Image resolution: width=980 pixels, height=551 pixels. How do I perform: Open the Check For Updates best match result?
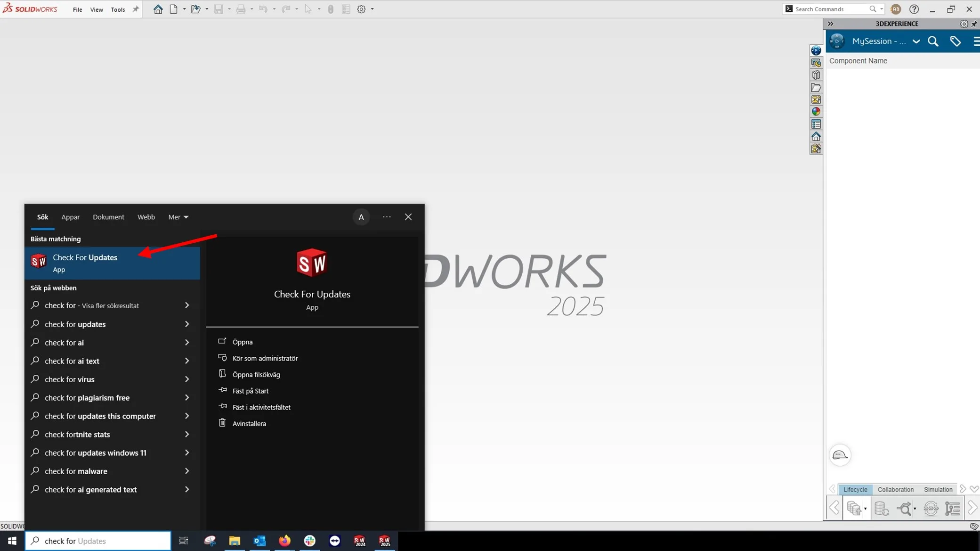112,263
